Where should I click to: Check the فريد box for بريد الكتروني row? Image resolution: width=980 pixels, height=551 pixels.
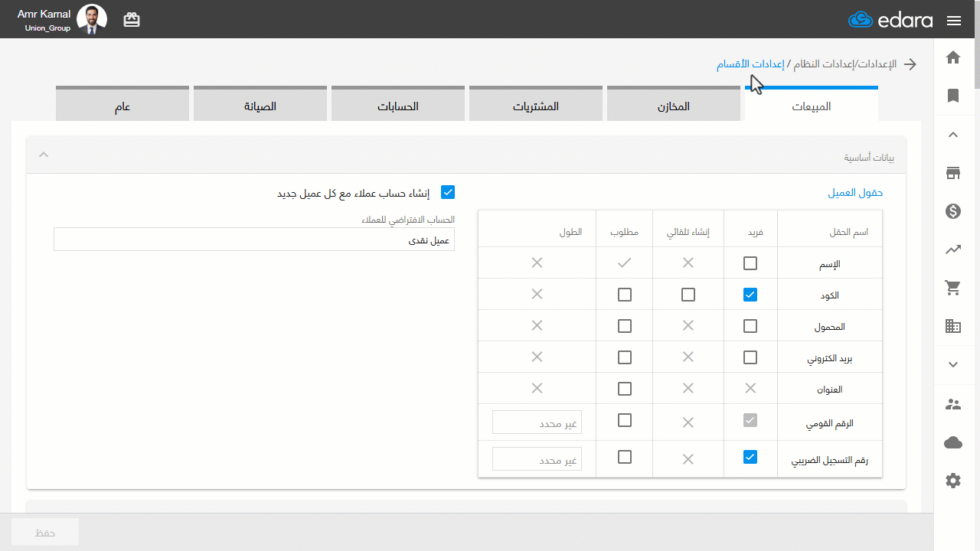pyautogui.click(x=750, y=357)
